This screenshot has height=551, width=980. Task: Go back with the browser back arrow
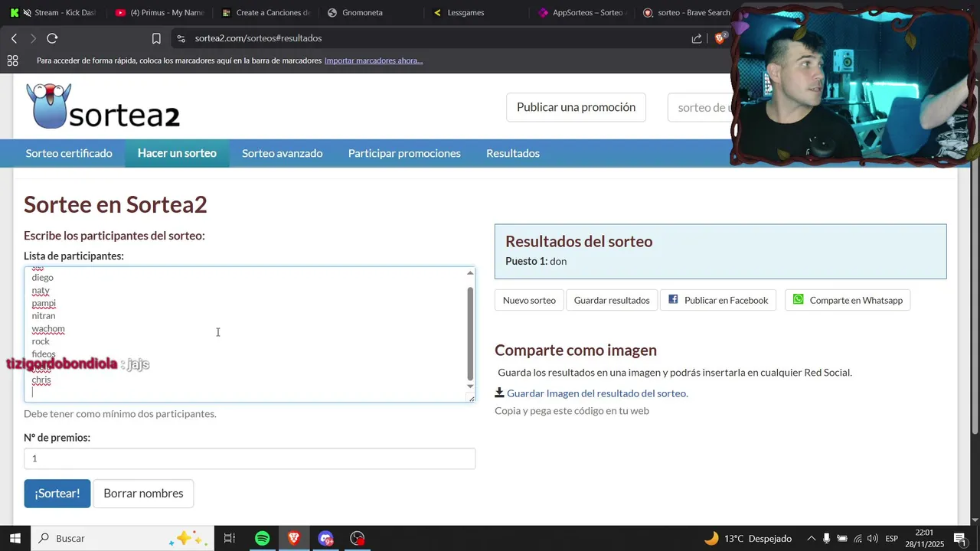[14, 38]
